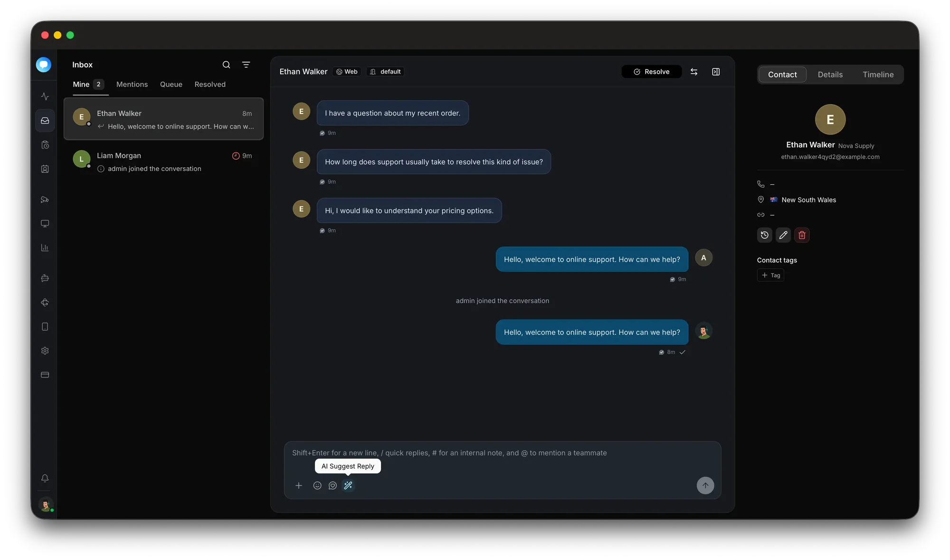The height and width of the screenshot is (560, 950).
Task: Click the Web channel badge
Action: 347,72
